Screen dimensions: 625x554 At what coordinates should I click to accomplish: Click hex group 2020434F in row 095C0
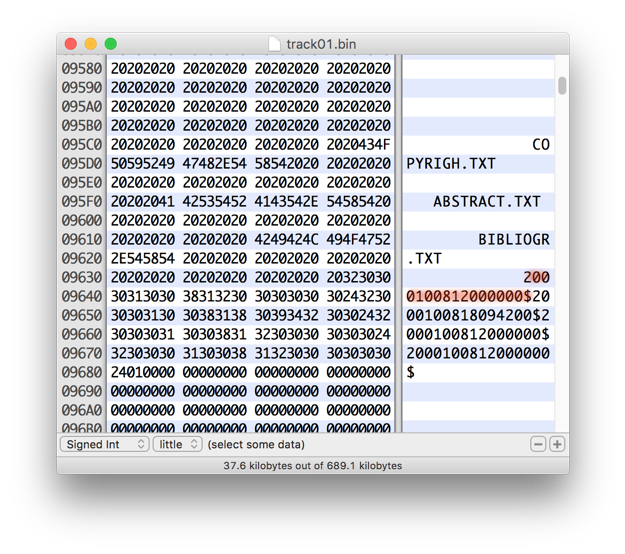[x=358, y=144]
